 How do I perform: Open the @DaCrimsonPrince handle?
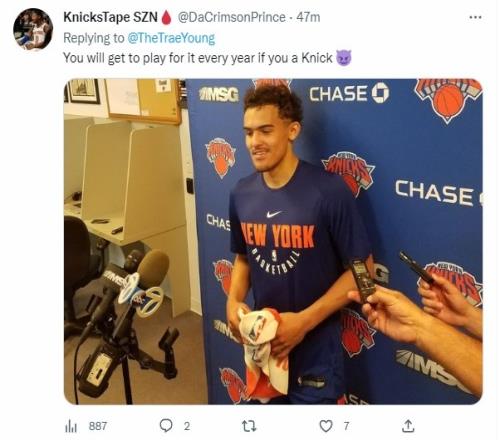pos(232,17)
